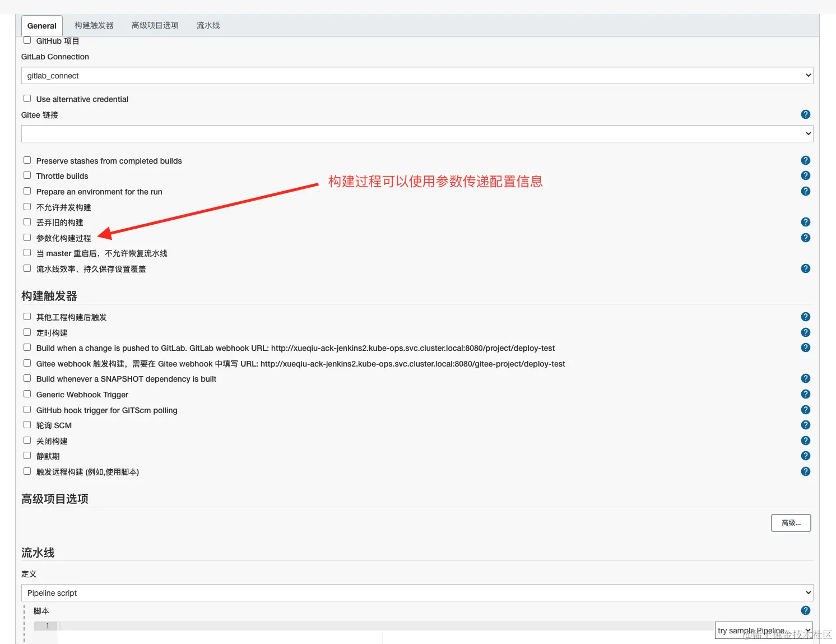Image resolution: width=836 pixels, height=644 pixels.
Task: Open help icon for 参数化构建过程
Action: click(x=806, y=238)
